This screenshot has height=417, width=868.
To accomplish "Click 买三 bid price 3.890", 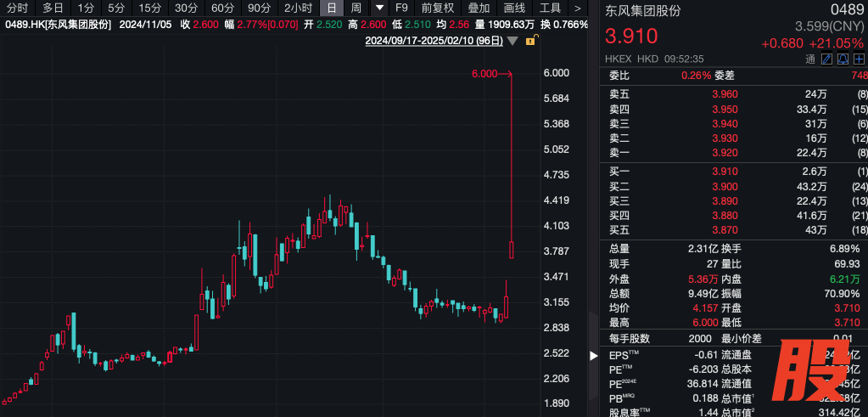I will coord(725,201).
